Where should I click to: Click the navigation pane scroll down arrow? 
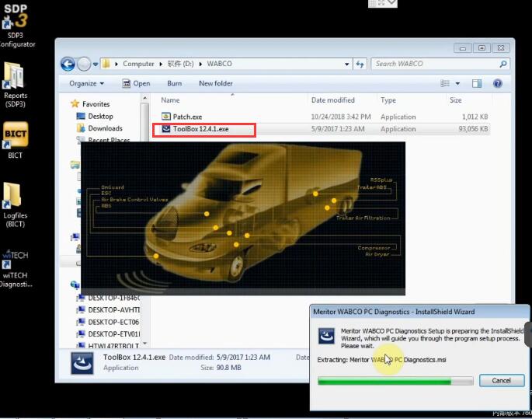pos(145,344)
